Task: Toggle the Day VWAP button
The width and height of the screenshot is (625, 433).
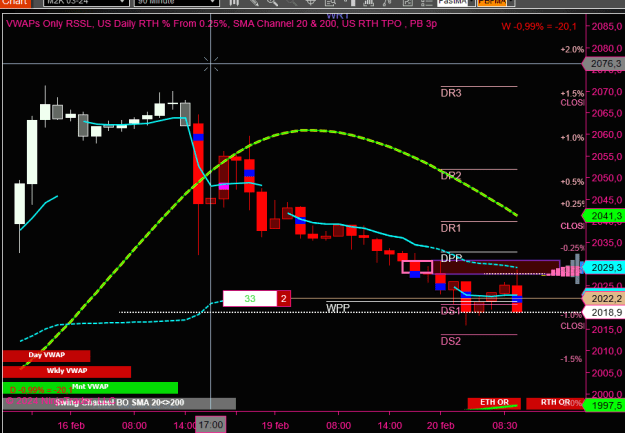Action: pyautogui.click(x=47, y=356)
